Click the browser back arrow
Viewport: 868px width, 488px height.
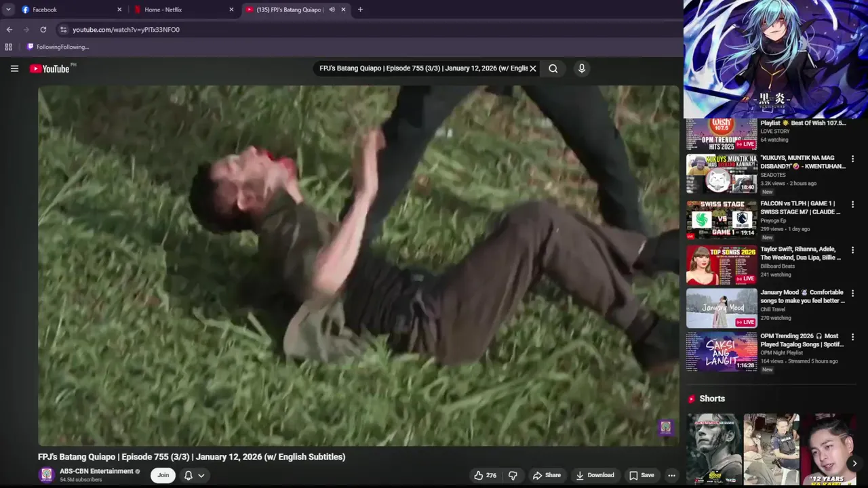(9, 30)
